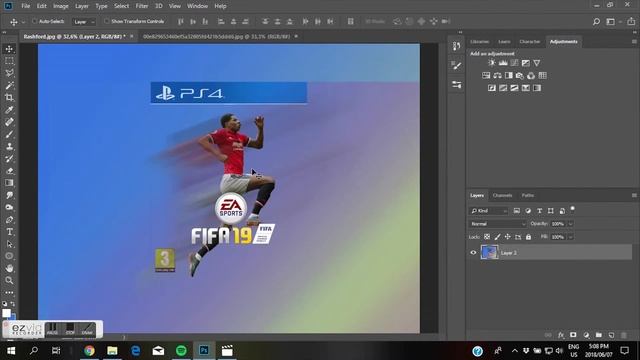640x360 pixels.
Task: Select the Lasso tool
Action: [x=9, y=73]
